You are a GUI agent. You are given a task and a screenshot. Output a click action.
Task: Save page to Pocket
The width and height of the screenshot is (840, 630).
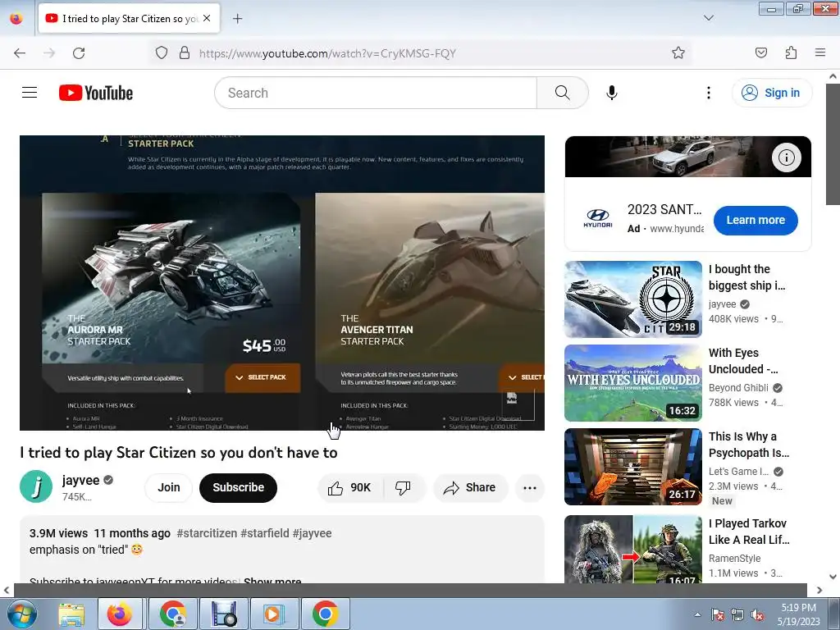pyautogui.click(x=760, y=52)
